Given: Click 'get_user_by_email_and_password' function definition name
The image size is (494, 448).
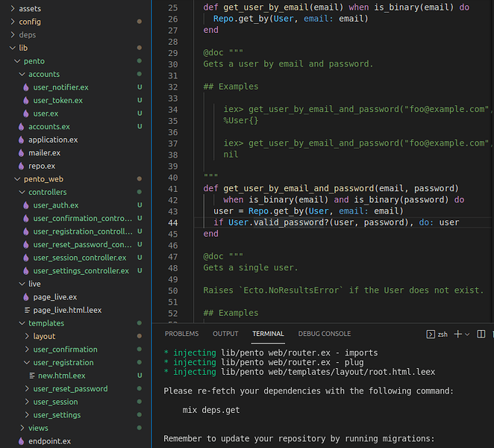Looking at the screenshot, I should (298, 188).
